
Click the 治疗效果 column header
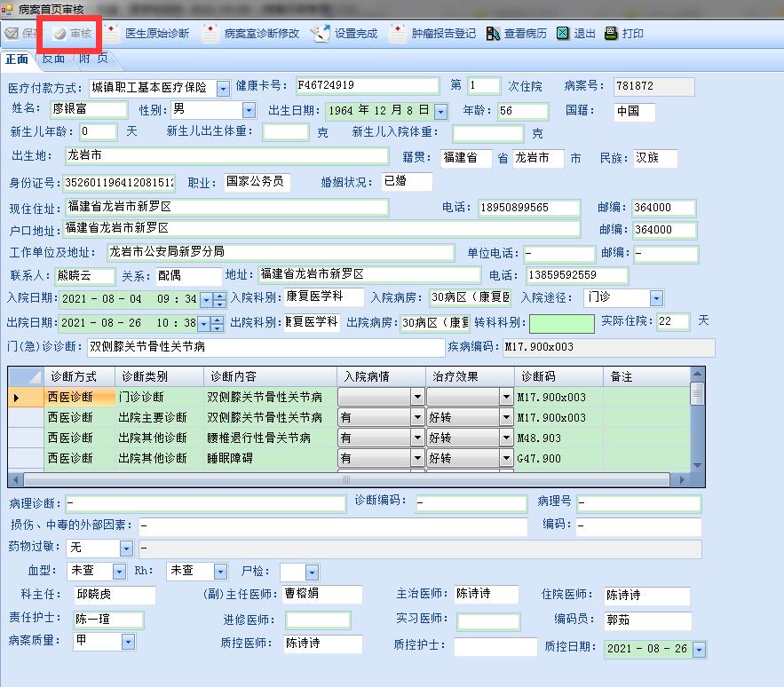click(x=470, y=376)
